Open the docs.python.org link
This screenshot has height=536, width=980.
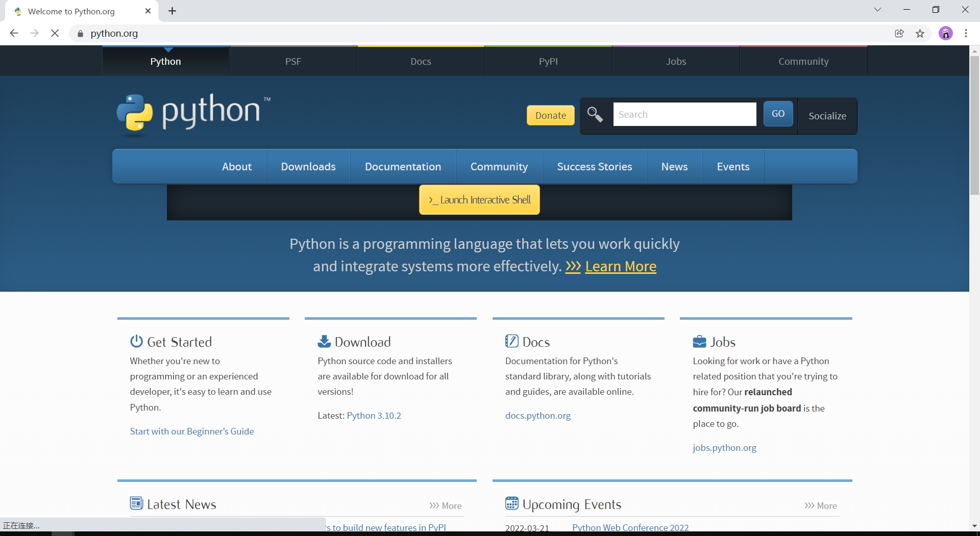click(x=538, y=415)
